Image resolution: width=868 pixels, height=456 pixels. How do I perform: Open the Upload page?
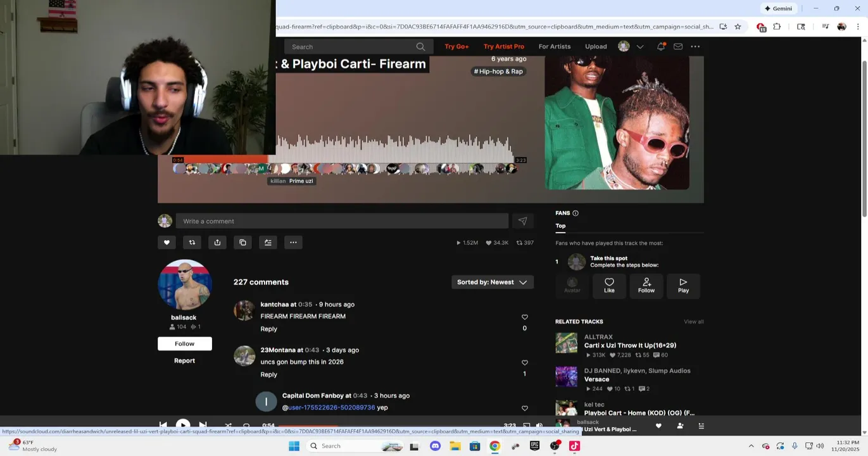coord(596,46)
